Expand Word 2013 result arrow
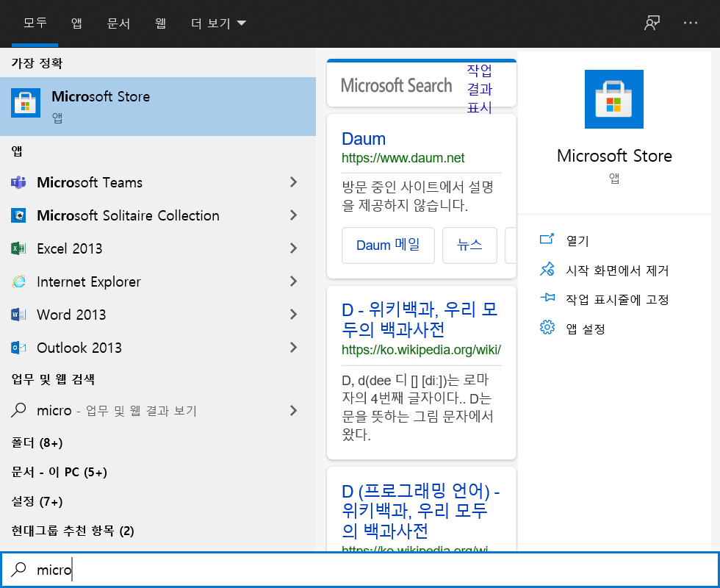Viewport: 720px width, 588px height. (293, 315)
